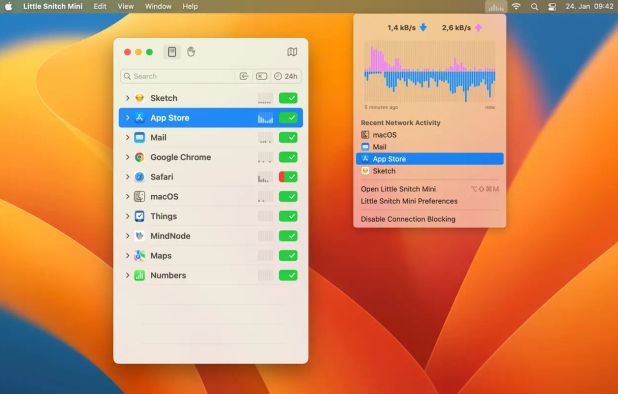This screenshot has width=618, height=394.
Task: Click the App Store icon in the list
Action: pos(140,118)
